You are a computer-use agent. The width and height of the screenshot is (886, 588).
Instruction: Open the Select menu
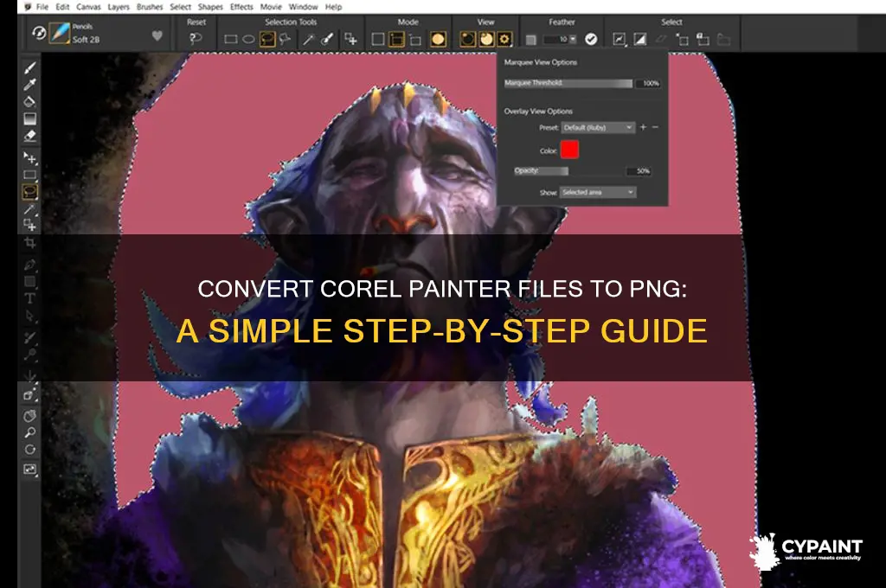pos(180,7)
